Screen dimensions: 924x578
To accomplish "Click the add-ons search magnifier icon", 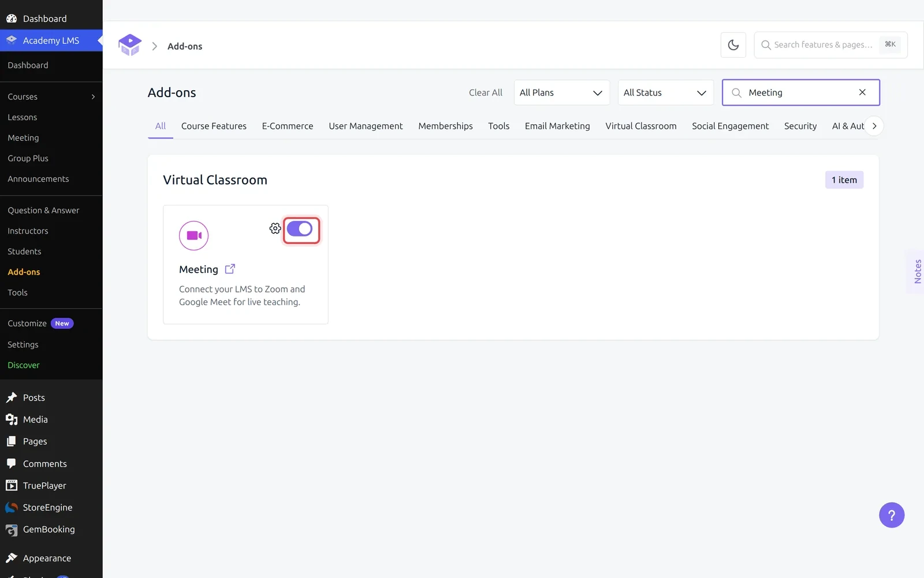I will point(736,92).
